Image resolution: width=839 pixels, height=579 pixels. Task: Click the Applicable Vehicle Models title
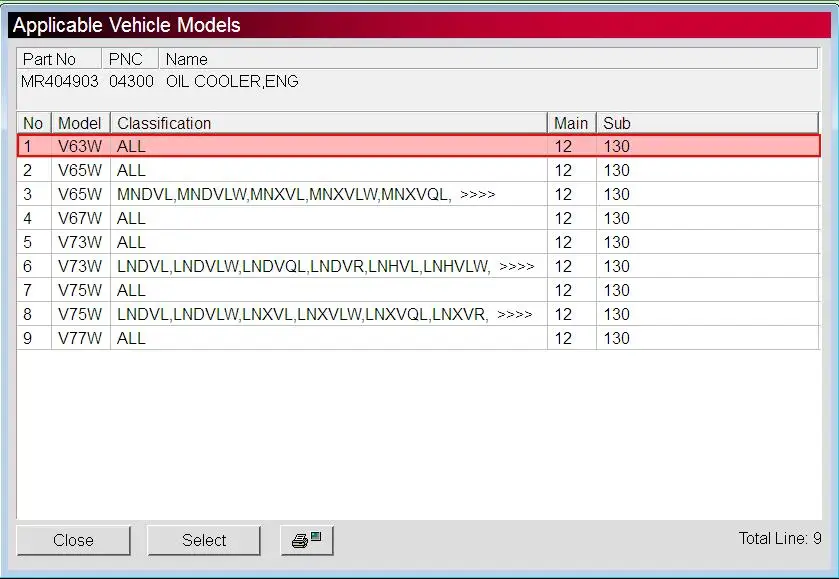(127, 25)
